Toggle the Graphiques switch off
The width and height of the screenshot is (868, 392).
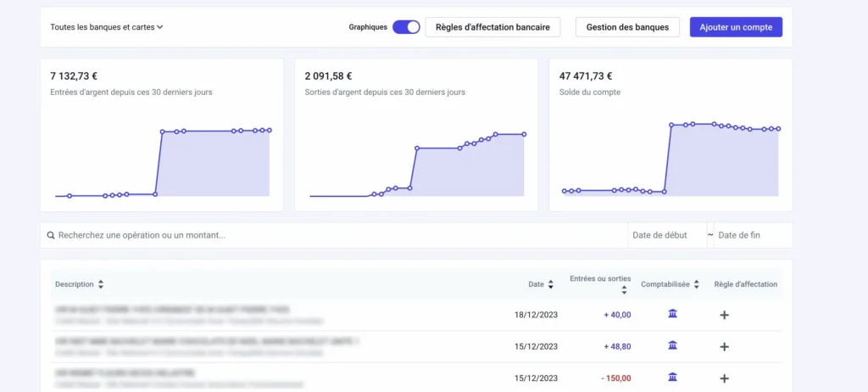406,27
